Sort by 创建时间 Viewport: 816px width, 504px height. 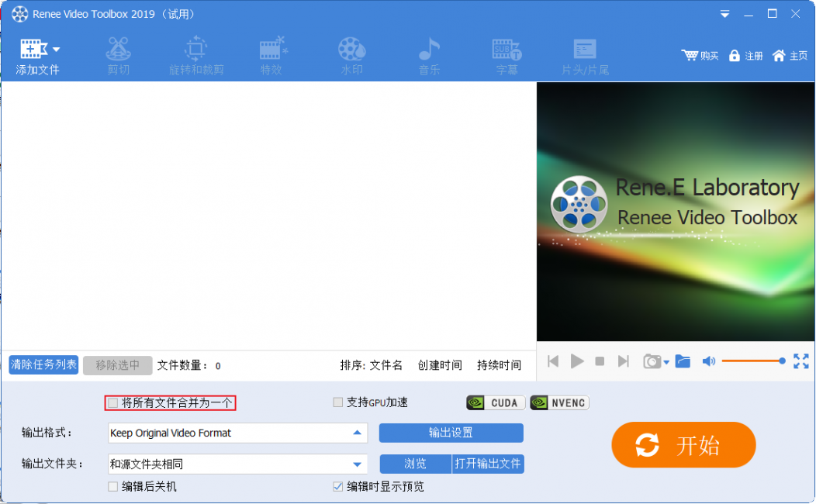coord(440,365)
